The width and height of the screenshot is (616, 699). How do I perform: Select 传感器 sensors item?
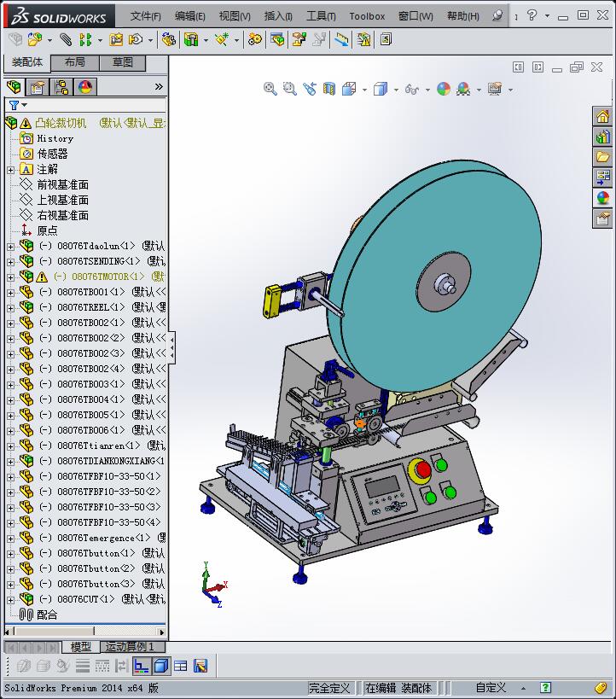(x=52, y=154)
